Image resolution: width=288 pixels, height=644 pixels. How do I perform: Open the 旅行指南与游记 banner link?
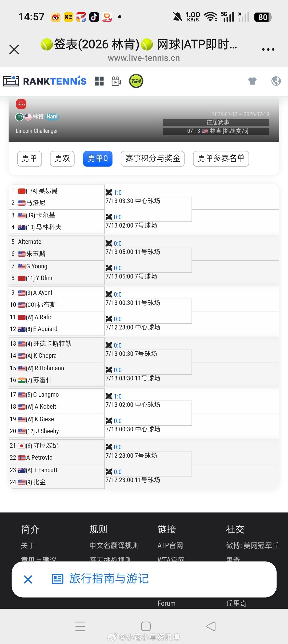(x=109, y=579)
